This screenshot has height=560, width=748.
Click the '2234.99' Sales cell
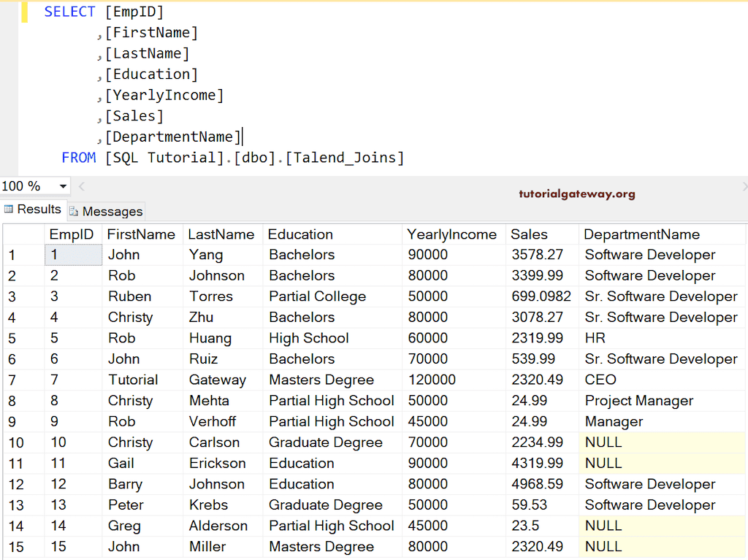[542, 442]
